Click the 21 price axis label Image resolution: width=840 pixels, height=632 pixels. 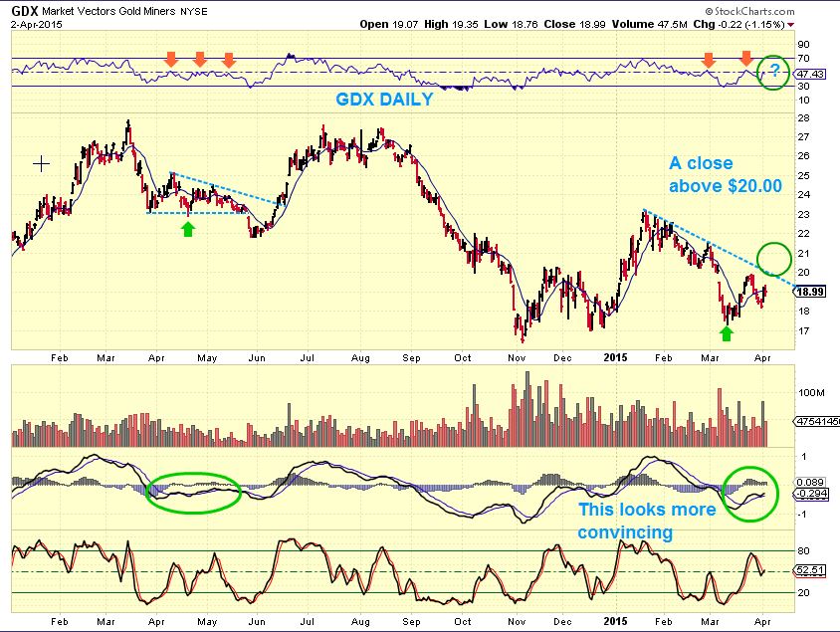tap(803, 254)
